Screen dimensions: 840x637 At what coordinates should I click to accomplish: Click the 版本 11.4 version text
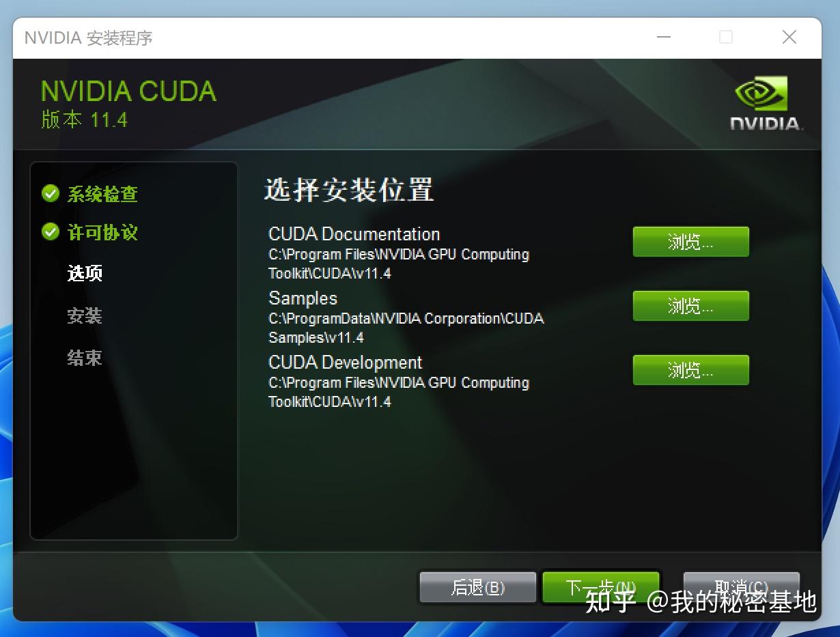(84, 120)
